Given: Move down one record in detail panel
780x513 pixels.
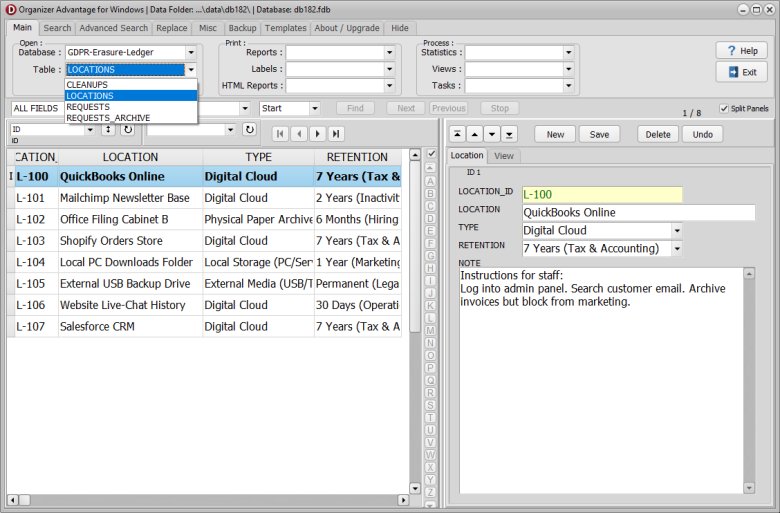Looking at the screenshot, I should click(492, 134).
